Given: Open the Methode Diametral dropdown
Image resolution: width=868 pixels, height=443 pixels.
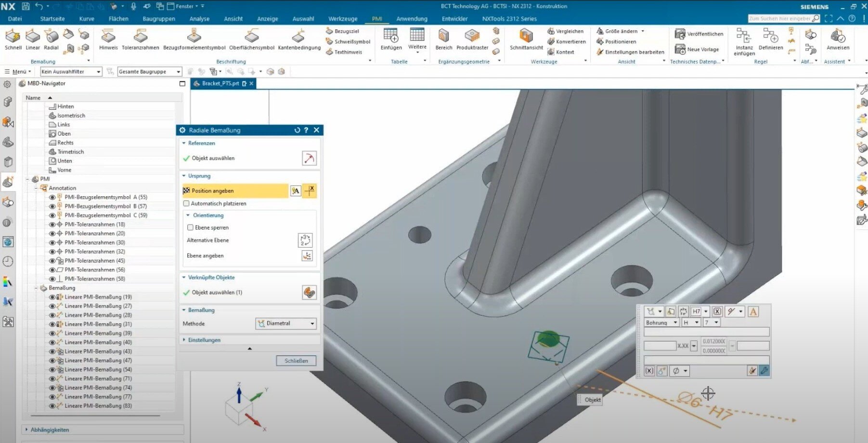Looking at the screenshot, I should pos(285,324).
